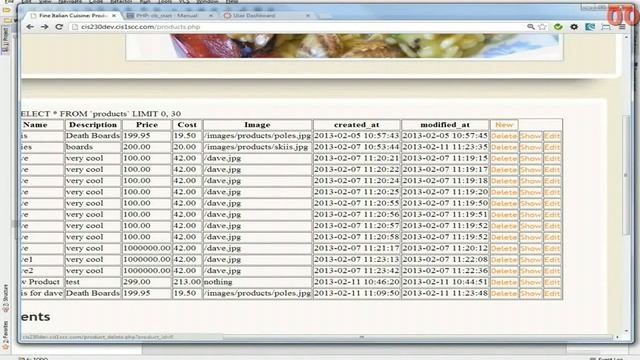Click the New link in table header
The image size is (640, 360).
coord(504,125)
